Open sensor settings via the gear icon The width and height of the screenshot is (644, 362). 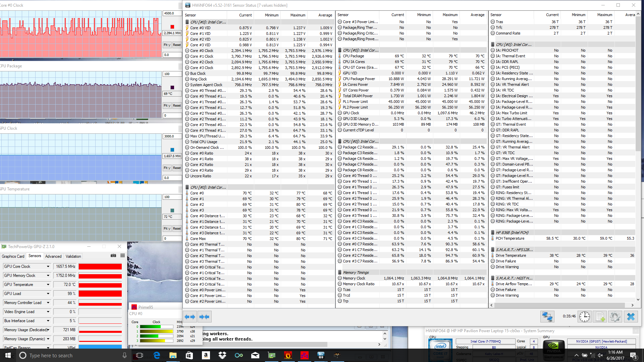(x=615, y=317)
